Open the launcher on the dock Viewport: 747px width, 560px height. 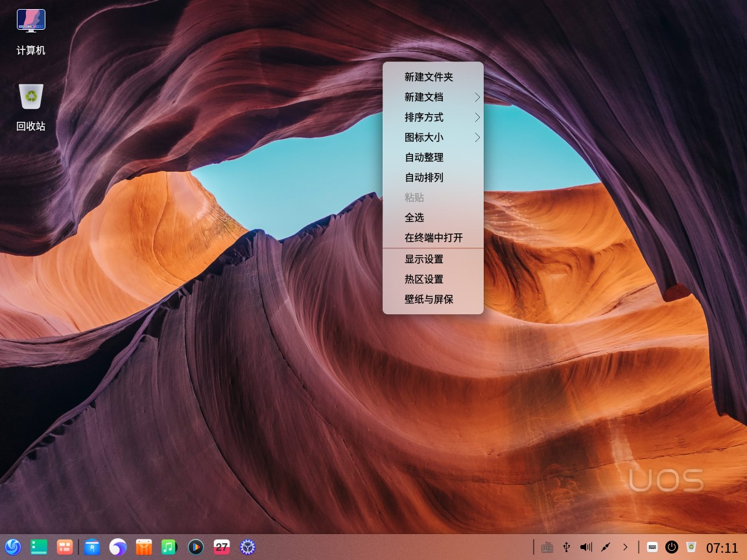click(x=13, y=546)
